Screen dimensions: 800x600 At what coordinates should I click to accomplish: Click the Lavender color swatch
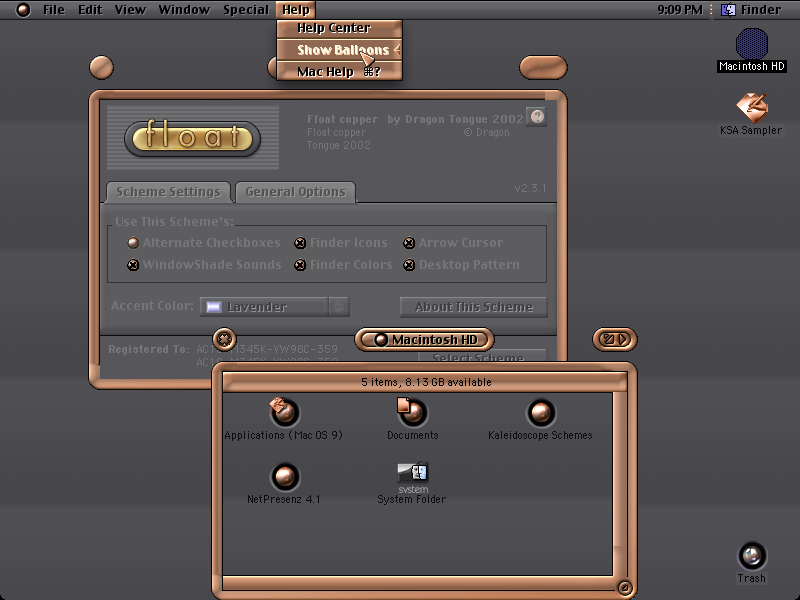coord(213,307)
